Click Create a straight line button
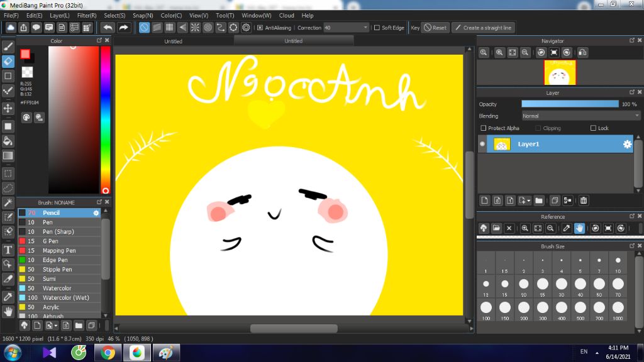 484,28
